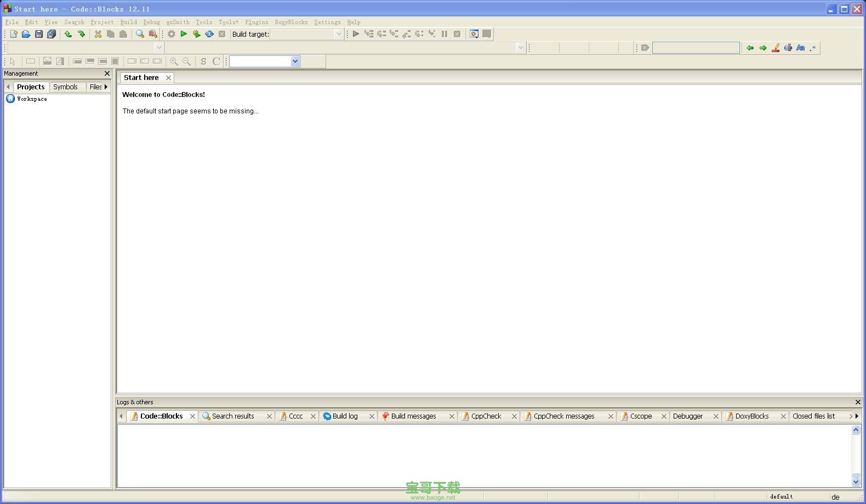Toggle the highlight marker icon

tap(776, 48)
